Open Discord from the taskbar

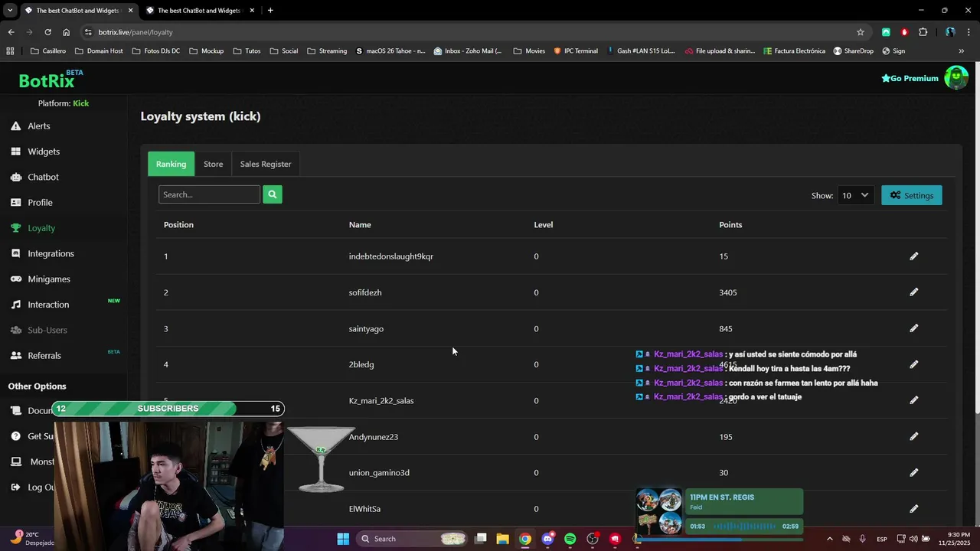(547, 539)
